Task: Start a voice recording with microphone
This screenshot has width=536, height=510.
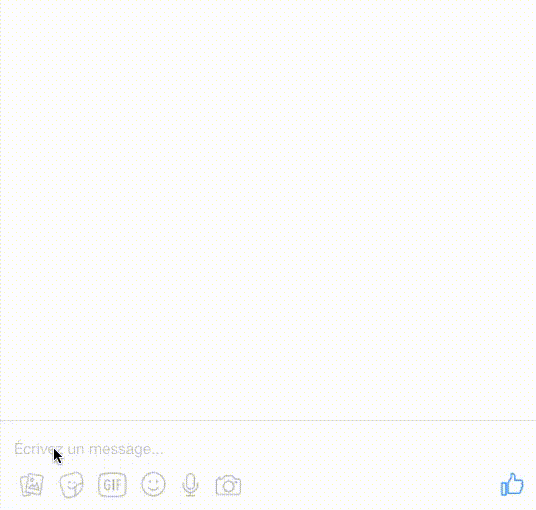Action: coord(190,485)
